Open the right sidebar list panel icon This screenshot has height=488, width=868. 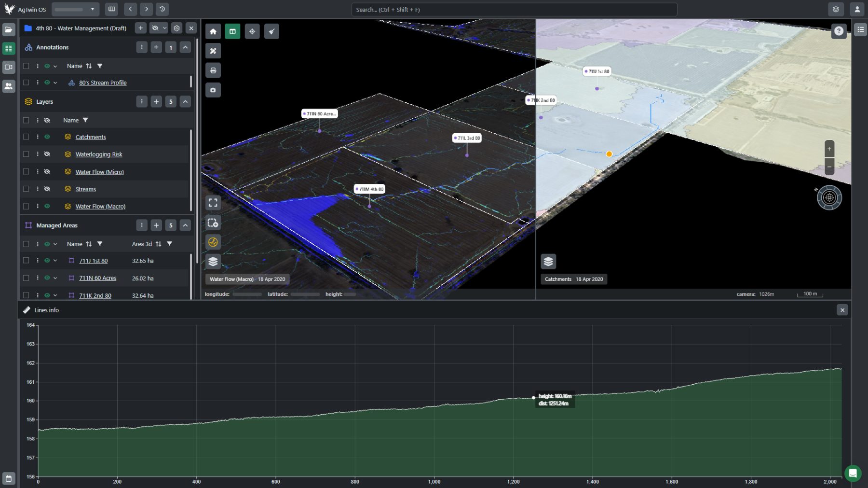point(861,29)
